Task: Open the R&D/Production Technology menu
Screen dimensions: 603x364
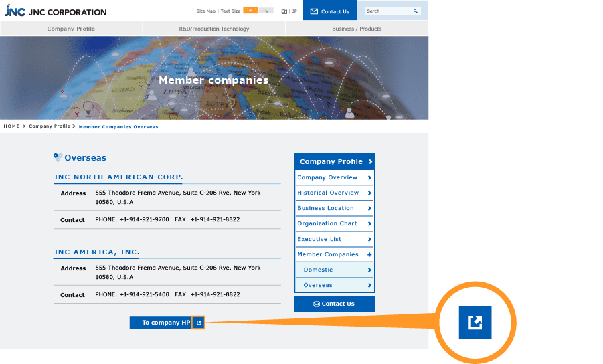Action: coord(214,29)
